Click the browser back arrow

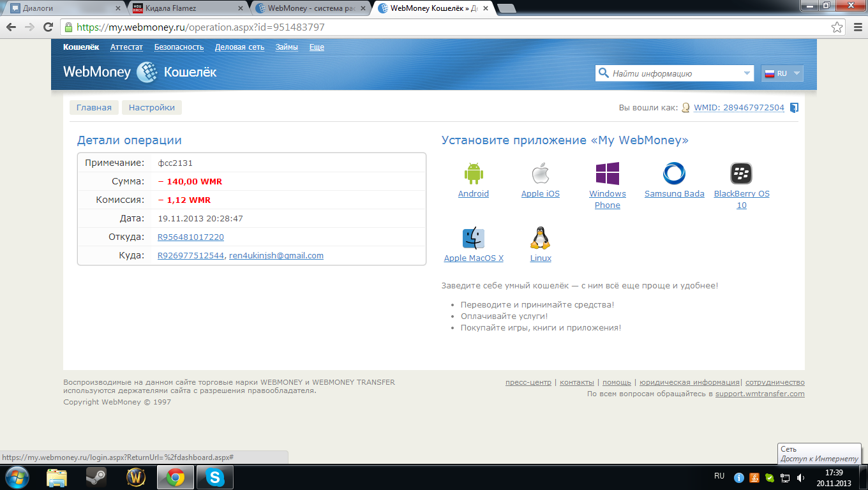coord(11,27)
